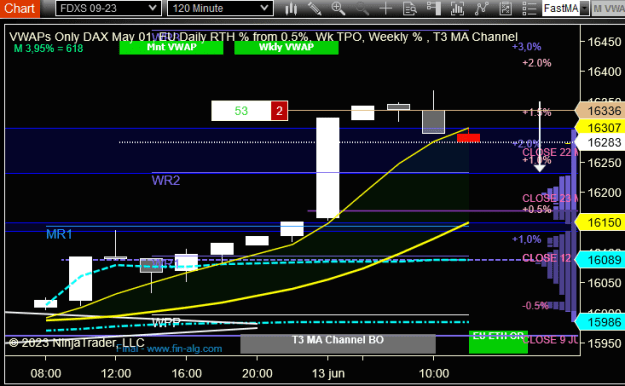Open the data box icon
The height and width of the screenshot is (386, 625).
point(409,8)
